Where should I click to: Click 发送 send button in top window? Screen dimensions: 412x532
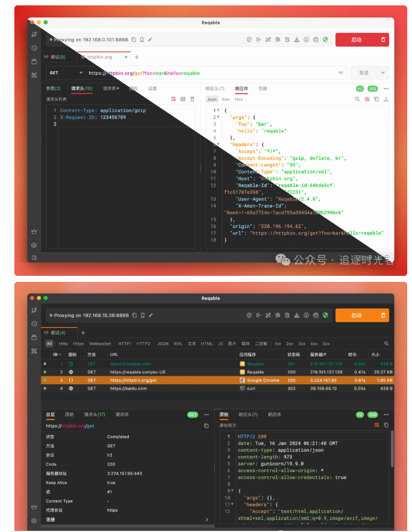click(x=363, y=72)
